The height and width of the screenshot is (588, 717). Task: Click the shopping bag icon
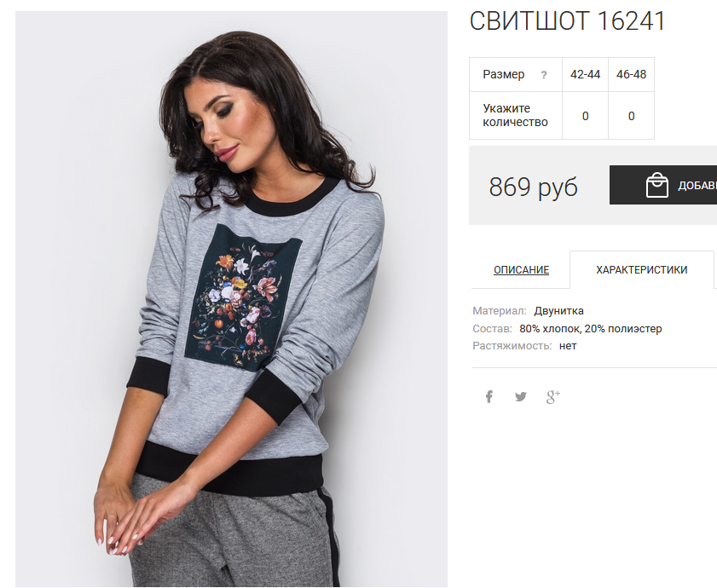click(x=656, y=185)
